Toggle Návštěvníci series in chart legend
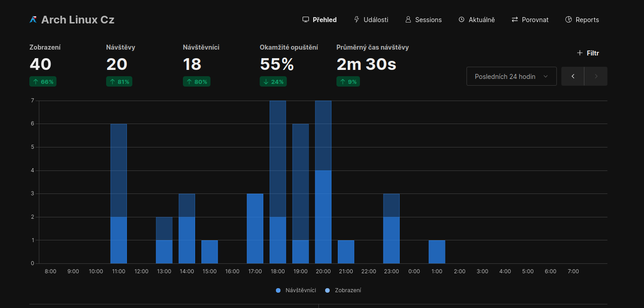 click(x=296, y=290)
